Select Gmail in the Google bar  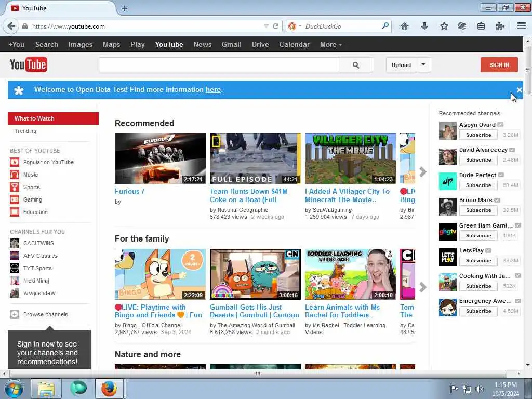pos(231,45)
